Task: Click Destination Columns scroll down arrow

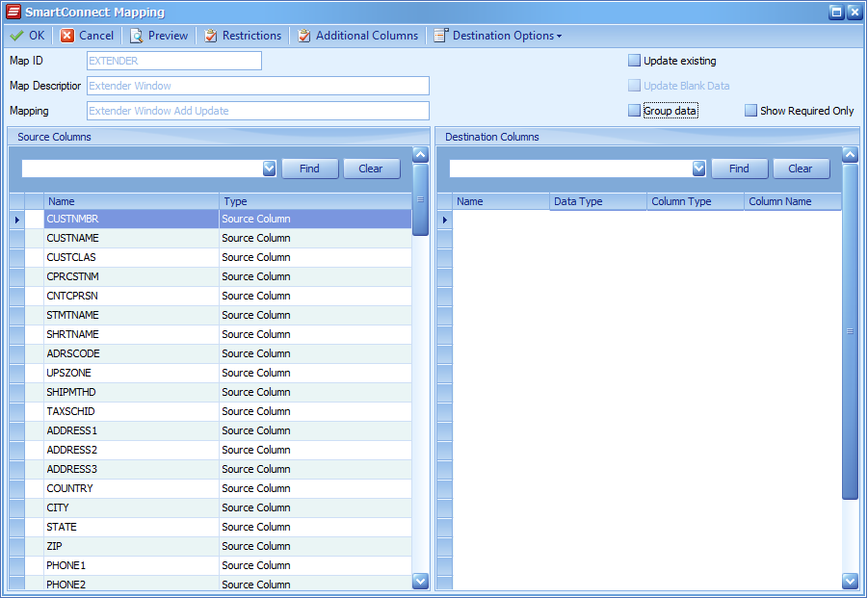Action: (x=851, y=581)
